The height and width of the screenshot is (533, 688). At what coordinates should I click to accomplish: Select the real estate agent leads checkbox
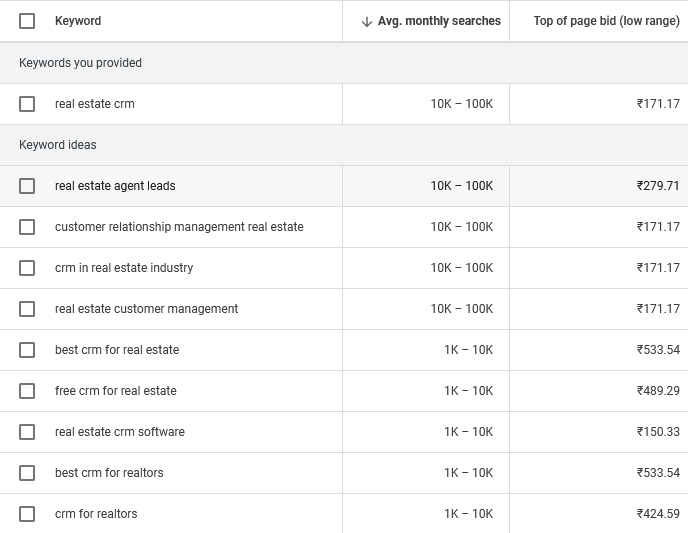coord(27,186)
